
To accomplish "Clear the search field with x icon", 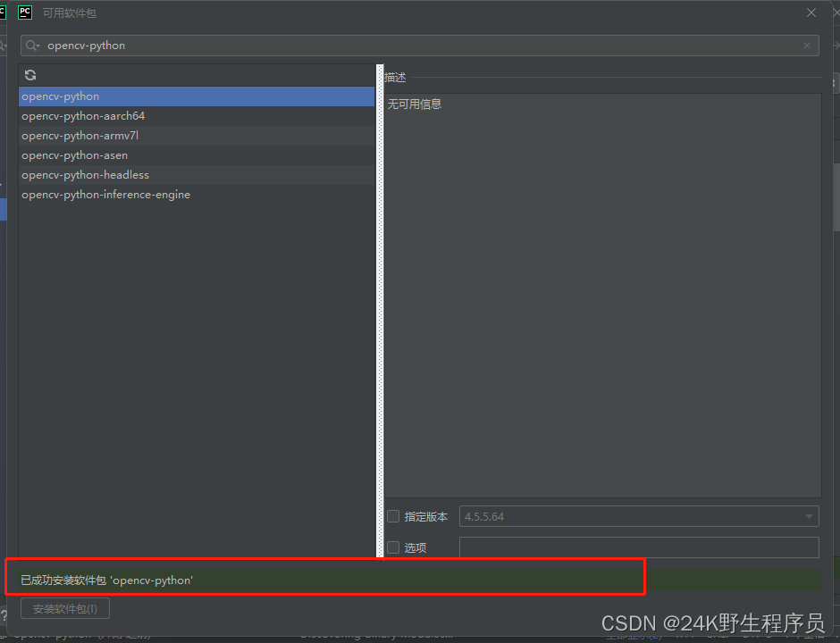I will [x=807, y=46].
